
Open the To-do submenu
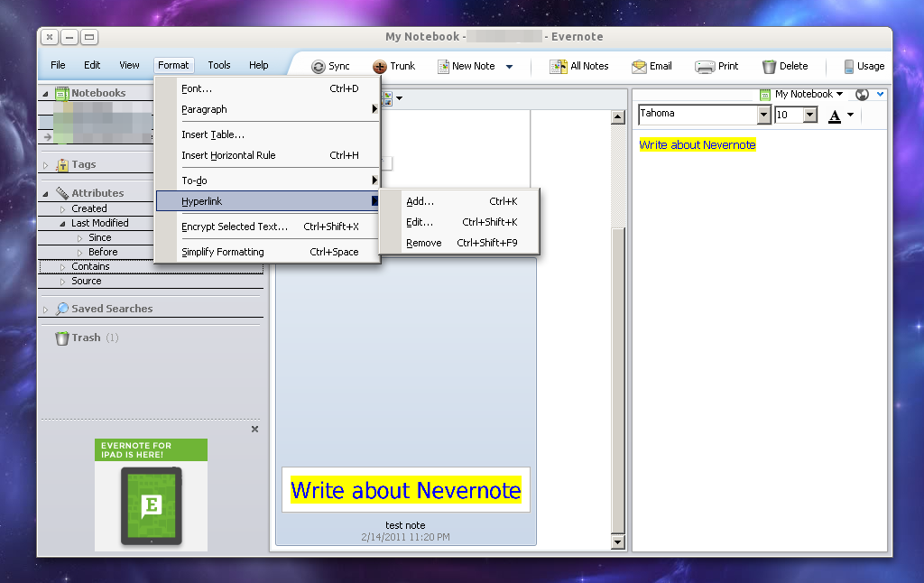(x=268, y=180)
